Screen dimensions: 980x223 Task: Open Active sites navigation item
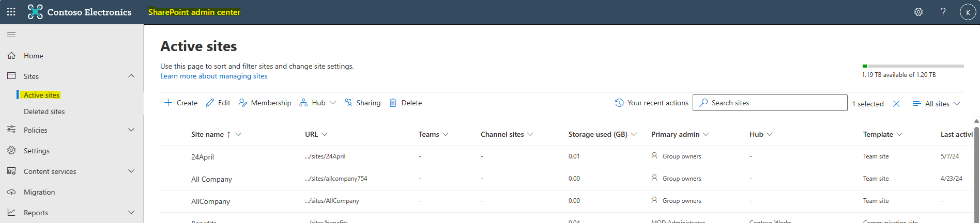coord(41,95)
